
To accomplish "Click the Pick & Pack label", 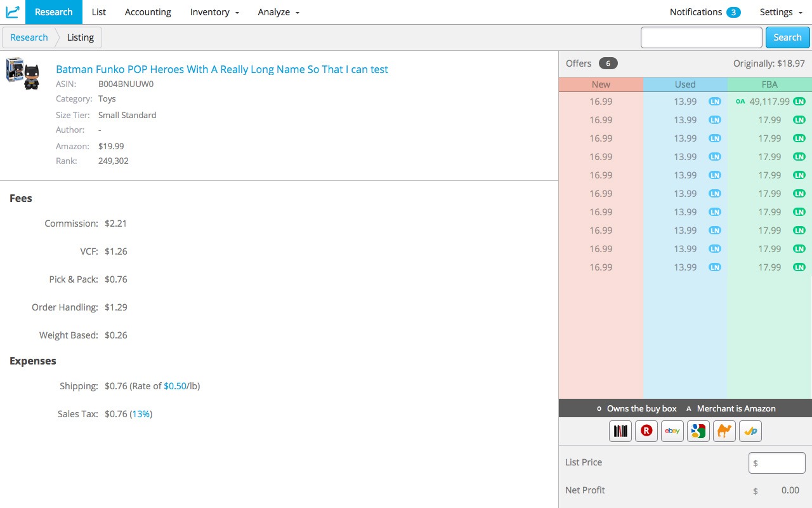I will 74,279.
